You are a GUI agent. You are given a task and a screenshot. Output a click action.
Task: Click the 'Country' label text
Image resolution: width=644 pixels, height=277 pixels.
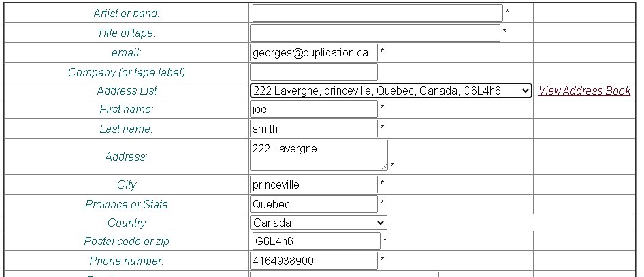(127, 223)
